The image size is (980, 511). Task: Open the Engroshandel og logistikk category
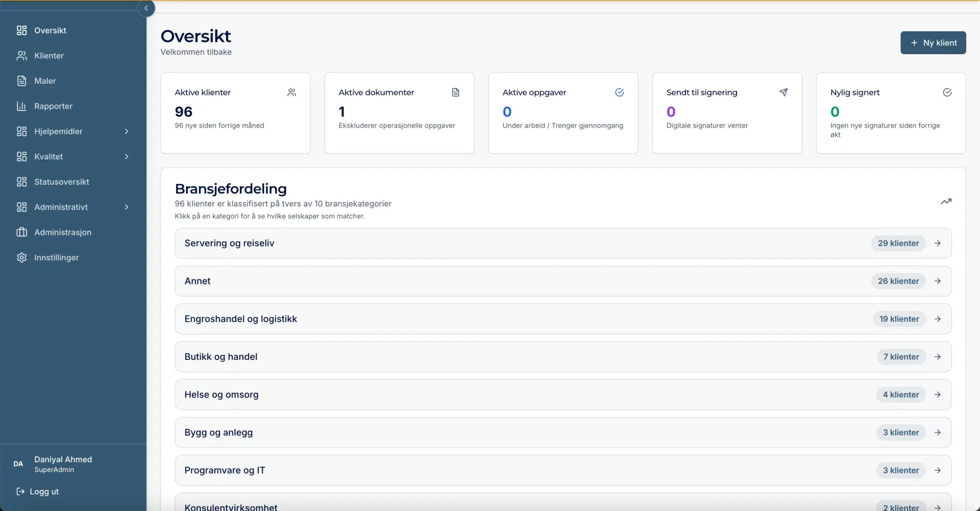[x=563, y=319]
